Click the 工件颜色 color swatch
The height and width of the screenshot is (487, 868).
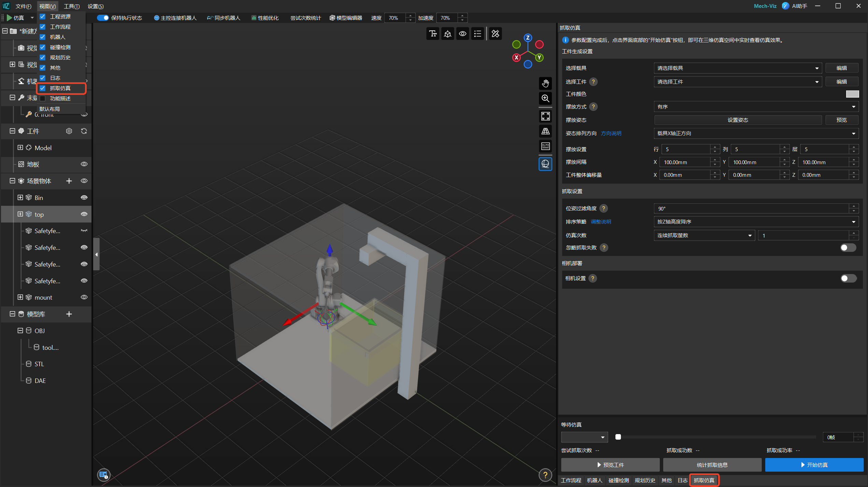852,94
